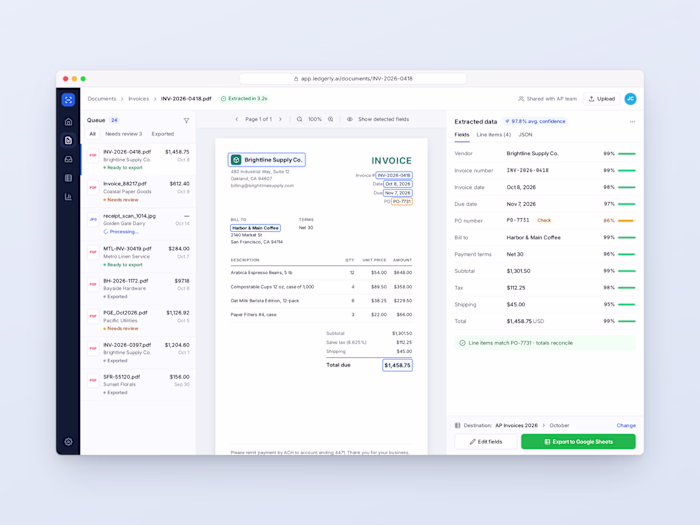Image resolution: width=700 pixels, height=525 pixels.
Task: Click the Upload button
Action: click(601, 99)
